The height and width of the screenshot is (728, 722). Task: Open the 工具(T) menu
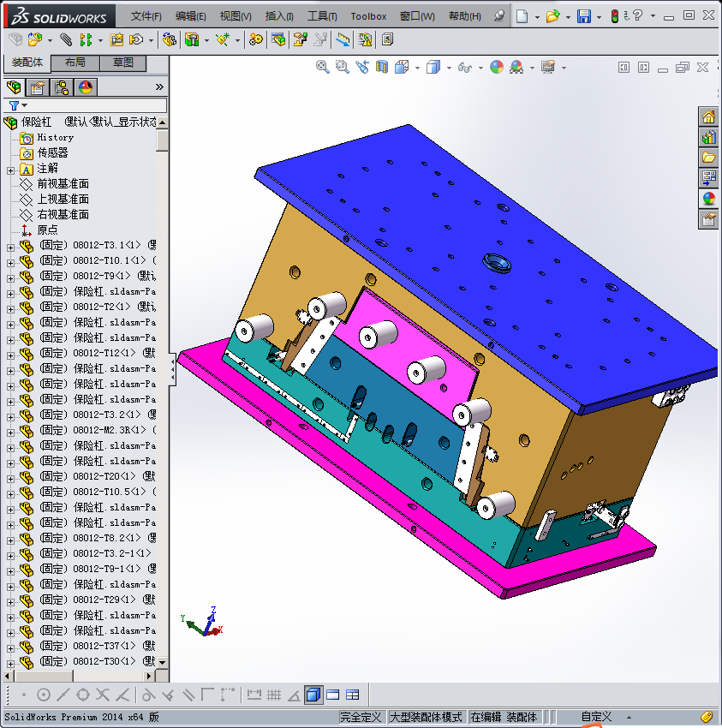tap(322, 16)
